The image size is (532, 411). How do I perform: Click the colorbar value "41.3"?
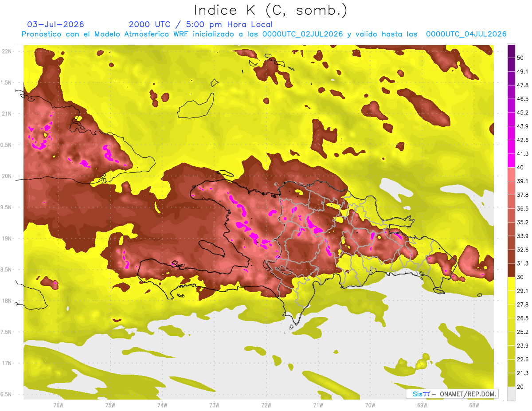(523, 154)
